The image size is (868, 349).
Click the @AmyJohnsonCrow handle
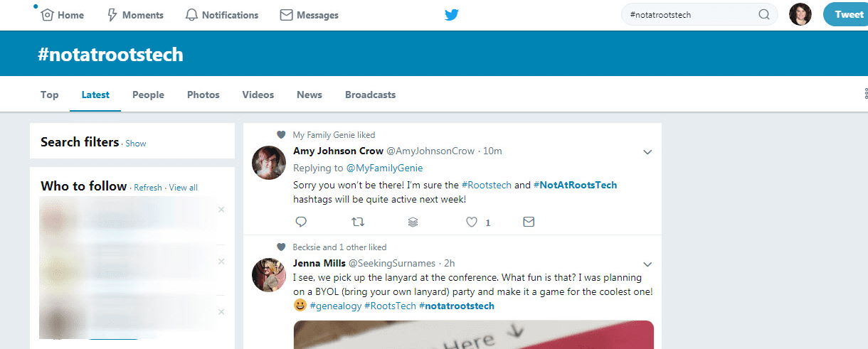(430, 151)
